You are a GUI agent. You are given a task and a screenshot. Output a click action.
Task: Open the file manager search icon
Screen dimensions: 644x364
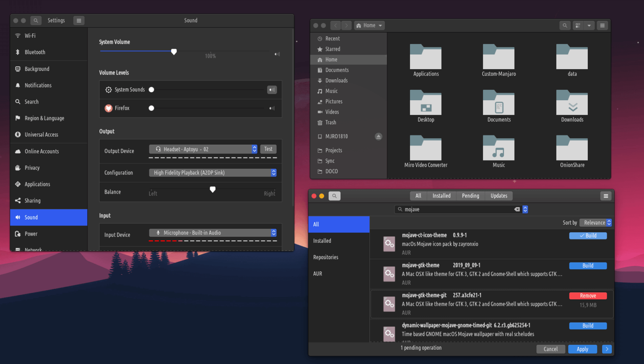(x=565, y=25)
